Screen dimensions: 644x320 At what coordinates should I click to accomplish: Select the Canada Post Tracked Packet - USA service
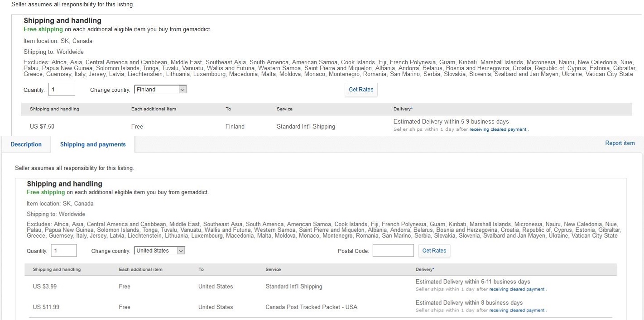(x=311, y=307)
